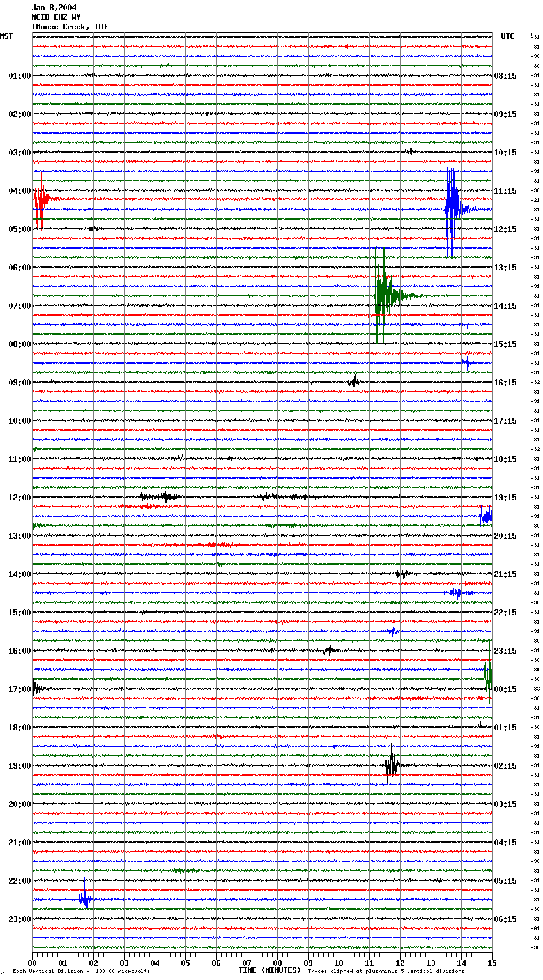Select the "07:00" MST hour label

pos(20,306)
